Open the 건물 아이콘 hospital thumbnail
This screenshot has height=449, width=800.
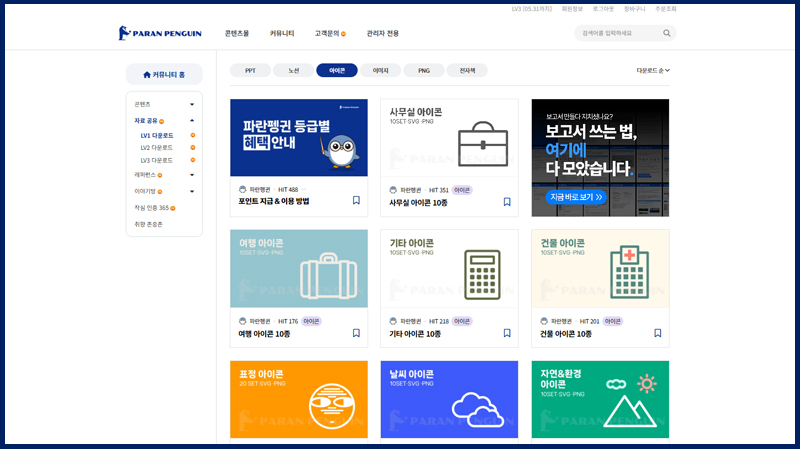601,268
